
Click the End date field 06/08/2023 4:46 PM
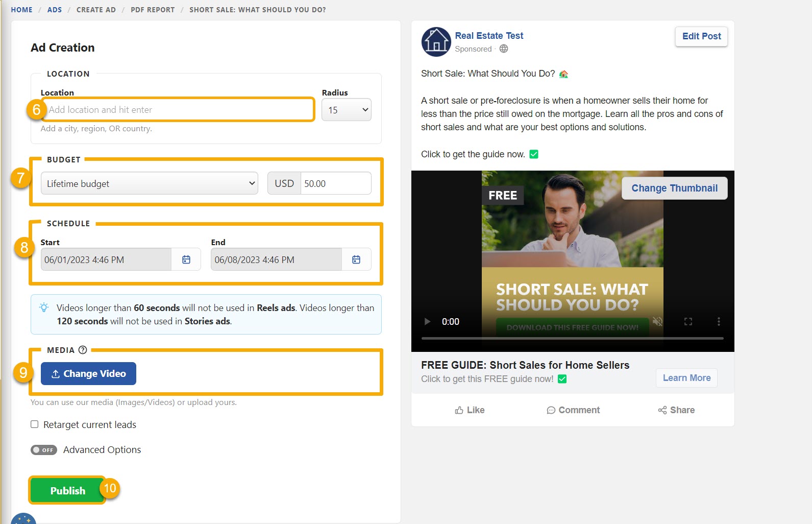(276, 259)
